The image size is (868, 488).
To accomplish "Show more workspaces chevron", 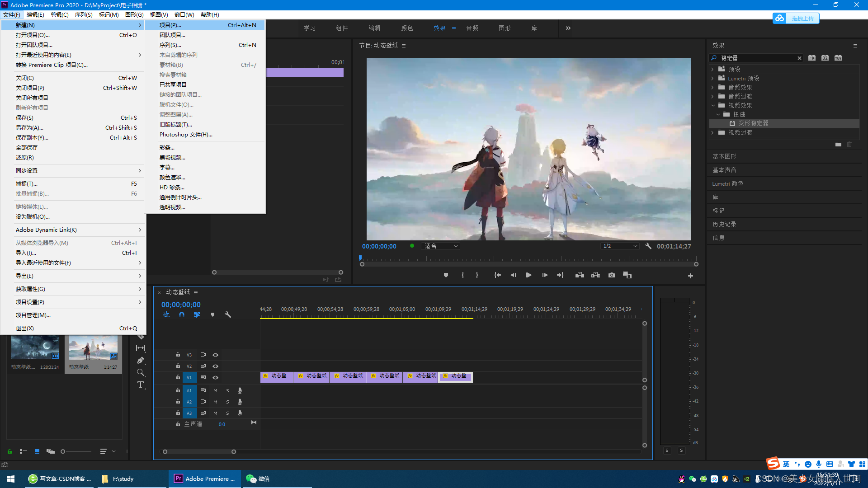I will (x=568, y=28).
